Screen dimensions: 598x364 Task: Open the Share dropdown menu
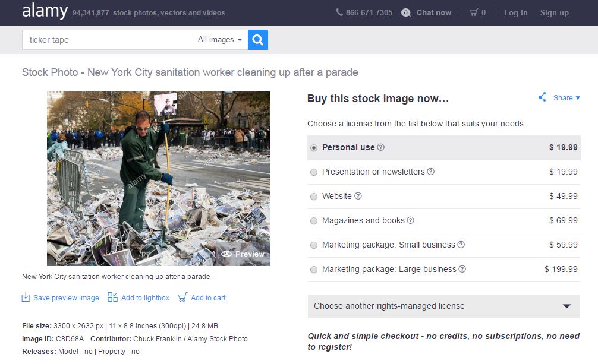(x=566, y=98)
